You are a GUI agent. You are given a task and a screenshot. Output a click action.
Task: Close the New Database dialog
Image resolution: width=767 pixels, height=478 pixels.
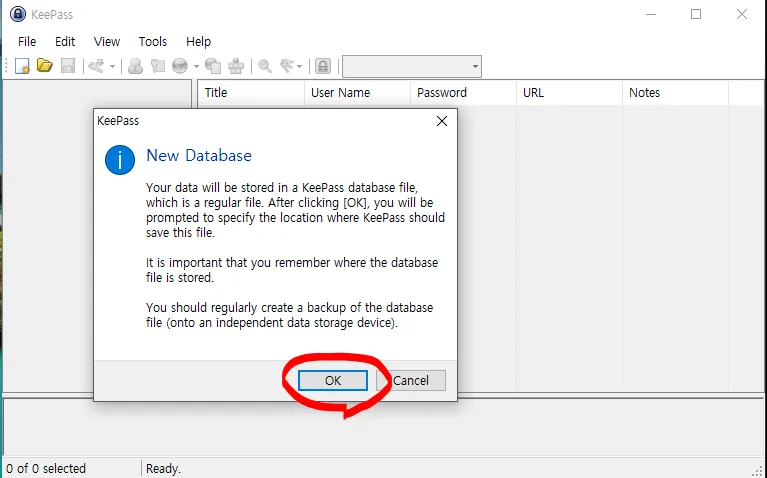coord(442,121)
